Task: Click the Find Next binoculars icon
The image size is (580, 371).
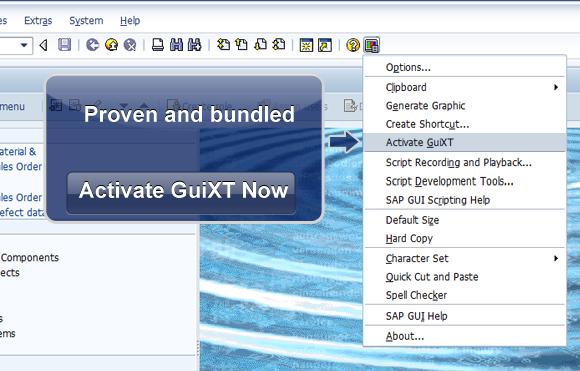Action: 195,45
